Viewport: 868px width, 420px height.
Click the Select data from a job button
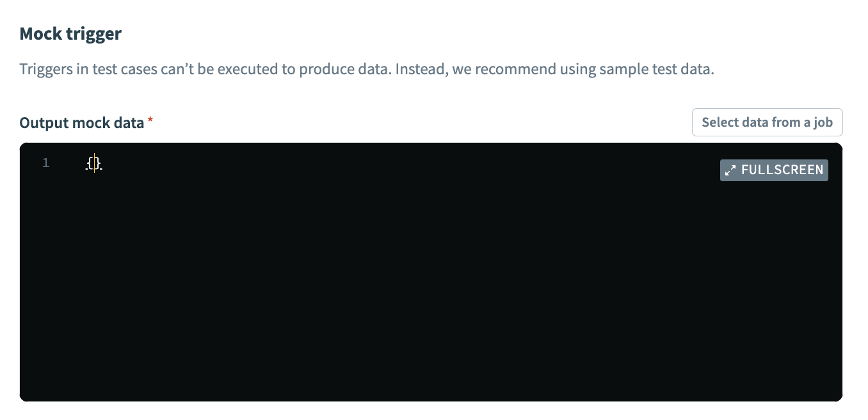[767, 122]
